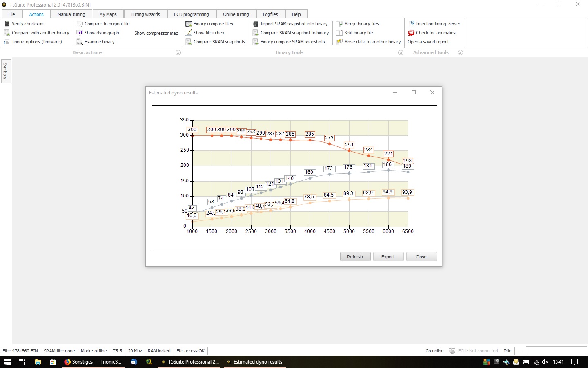The height and width of the screenshot is (368, 588).
Task: Click Binary compare SRAM snapshots icon
Action: click(x=256, y=42)
